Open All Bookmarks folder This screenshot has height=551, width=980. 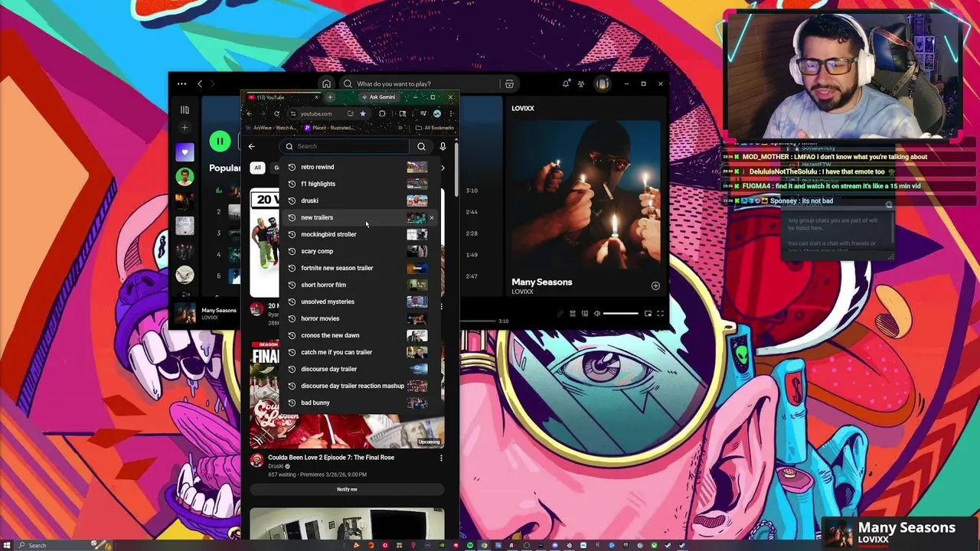tap(435, 128)
